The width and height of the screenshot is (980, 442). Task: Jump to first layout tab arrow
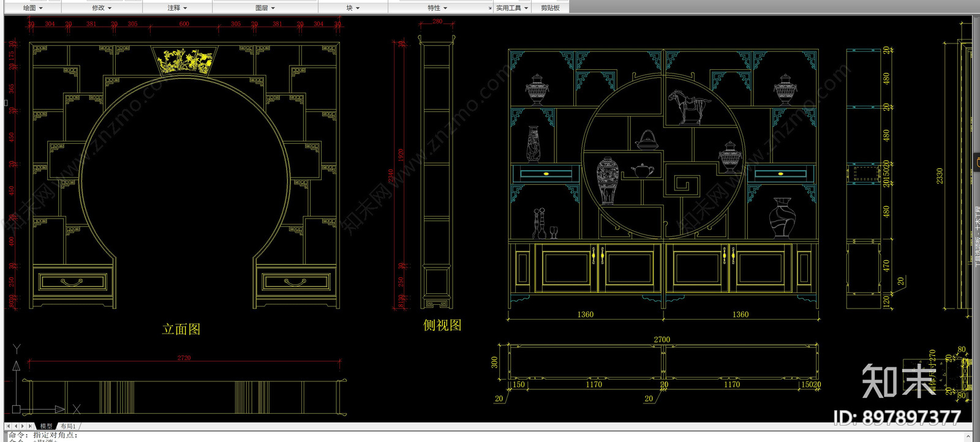pyautogui.click(x=9, y=425)
